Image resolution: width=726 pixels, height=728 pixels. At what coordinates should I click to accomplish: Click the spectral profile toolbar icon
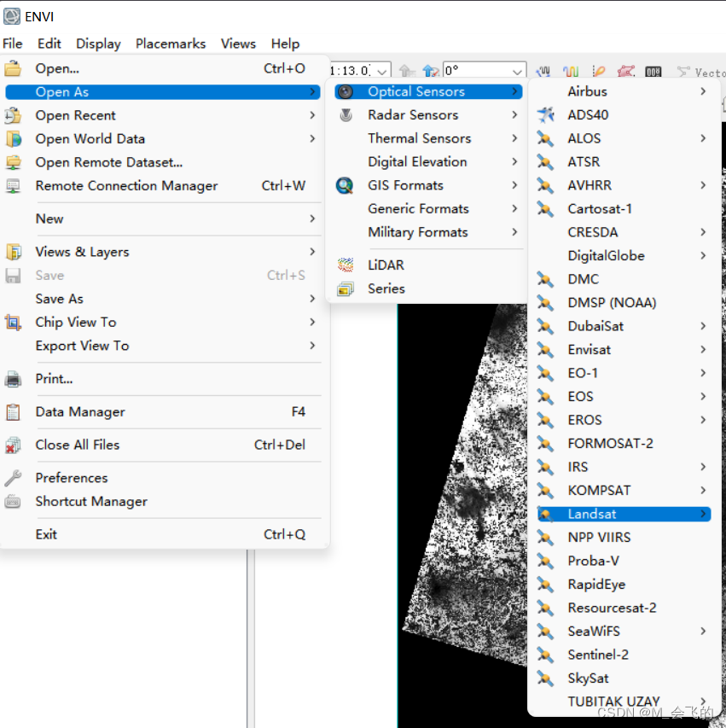[543, 71]
